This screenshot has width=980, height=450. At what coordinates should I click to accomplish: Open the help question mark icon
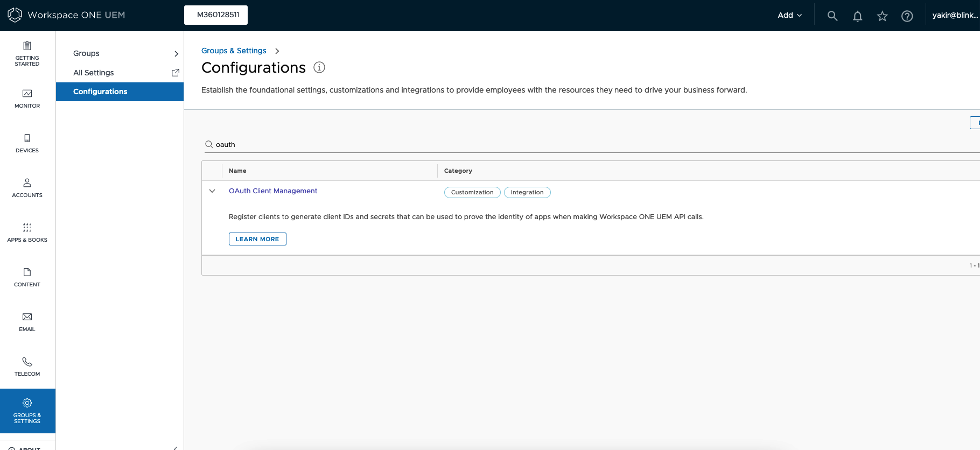[907, 16]
